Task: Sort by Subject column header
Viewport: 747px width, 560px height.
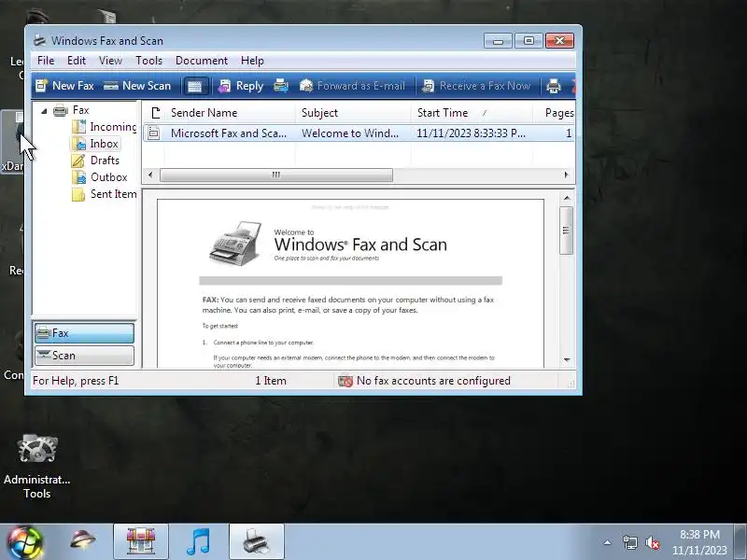Action: click(353, 113)
